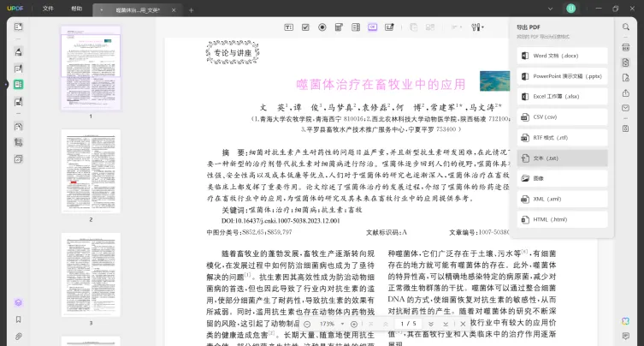Open the Fill and Sign mode icon
This screenshot has height=346, width=644.
18,102
